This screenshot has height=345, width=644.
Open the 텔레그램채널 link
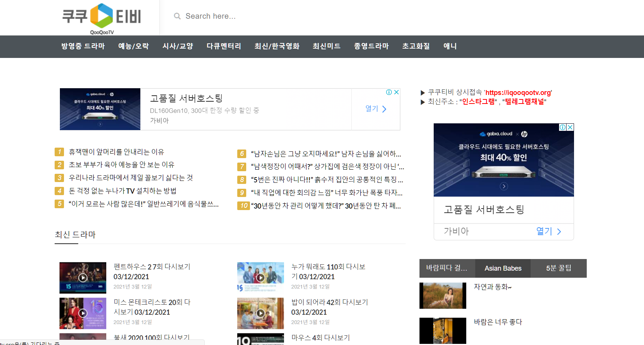click(x=524, y=102)
